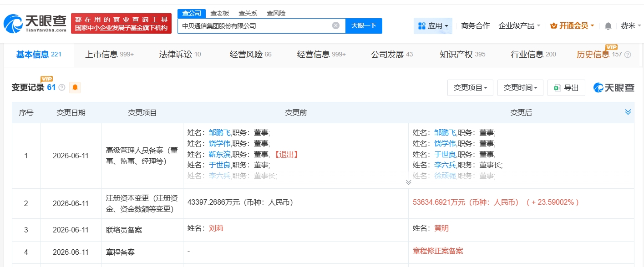The image size is (644, 267).
Task: Click the TianYanCha logo icon
Action: point(34,24)
